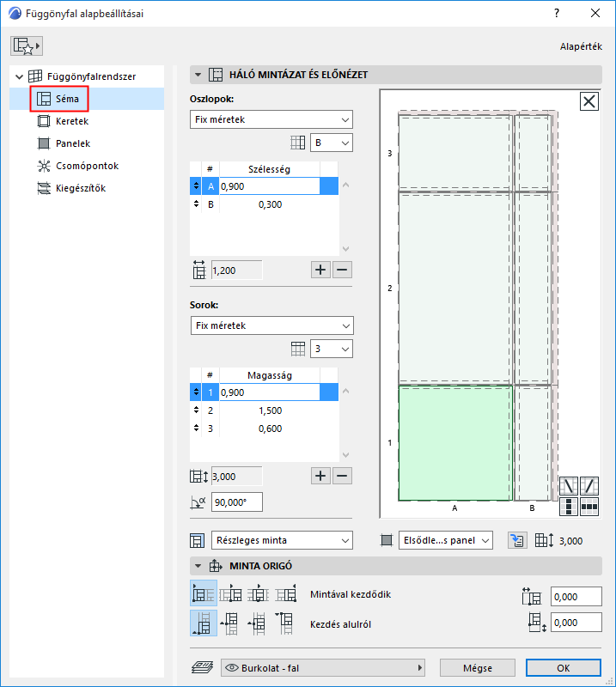Select row 3 height value 0,600
This screenshot has height=687, width=616.
(270, 429)
